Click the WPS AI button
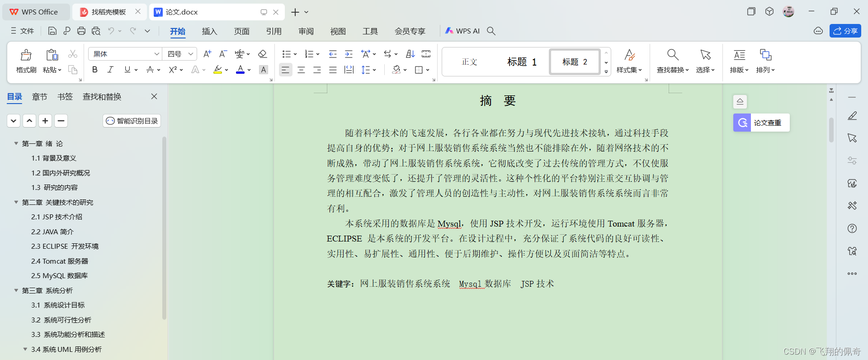The image size is (868, 360). pyautogui.click(x=462, y=31)
